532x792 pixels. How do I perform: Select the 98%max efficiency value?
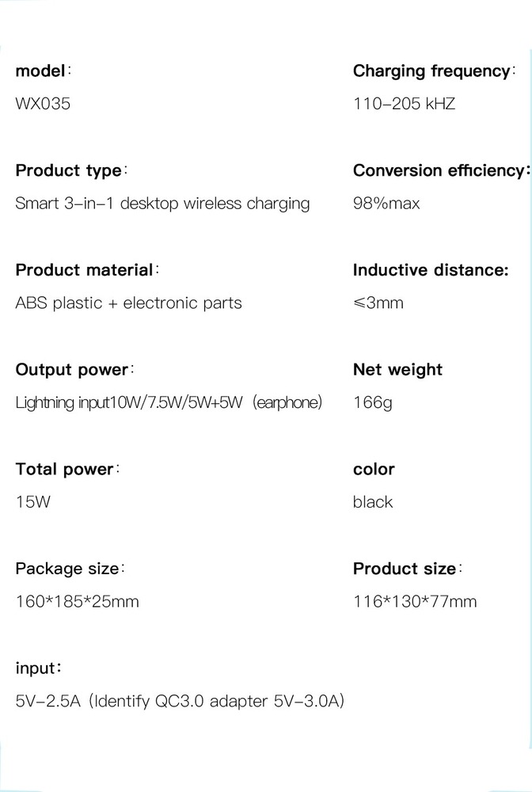(386, 204)
